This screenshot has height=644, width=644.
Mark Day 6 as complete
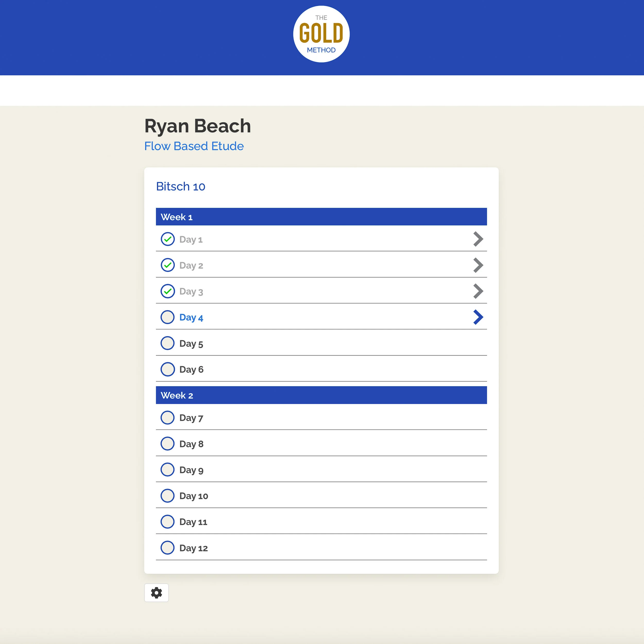coord(168,369)
